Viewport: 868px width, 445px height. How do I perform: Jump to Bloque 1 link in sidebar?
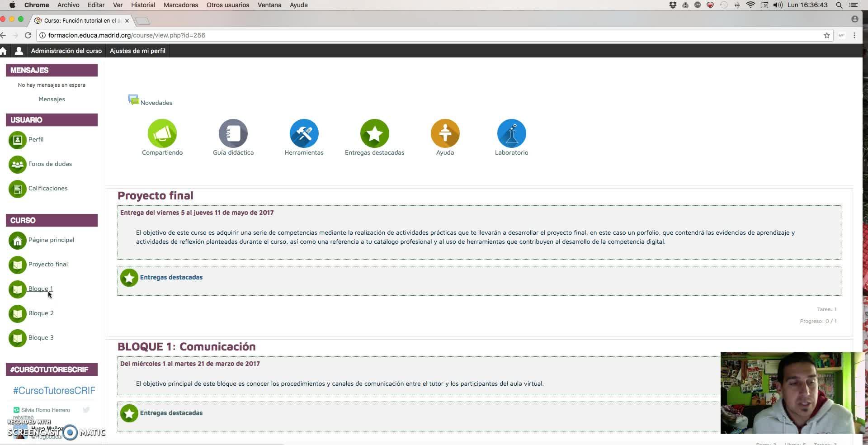pyautogui.click(x=41, y=289)
